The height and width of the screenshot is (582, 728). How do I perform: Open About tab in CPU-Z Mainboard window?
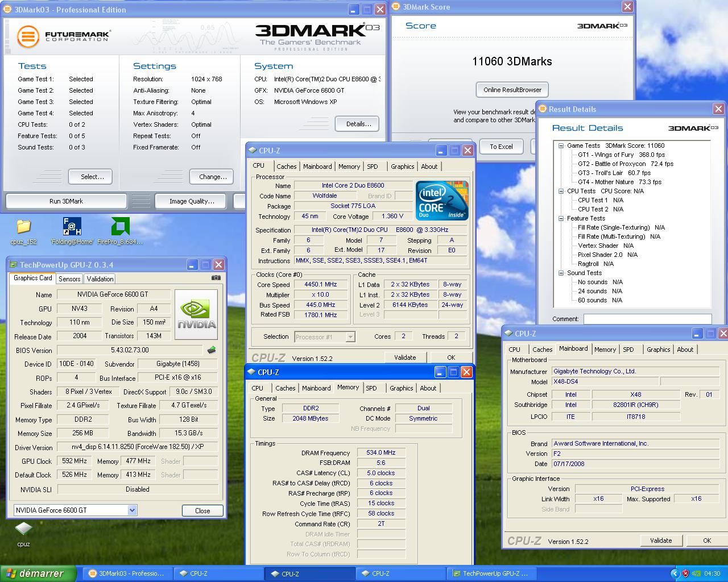point(685,350)
